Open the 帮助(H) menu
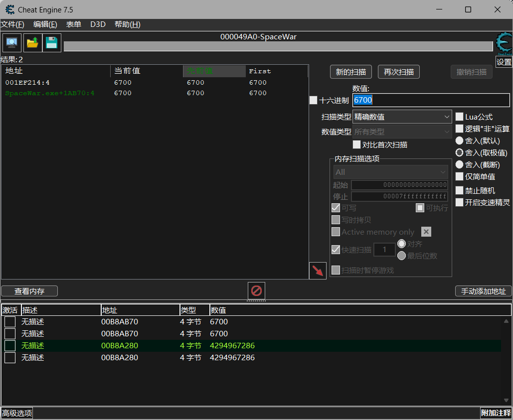Viewport: 513px width, 420px height. pos(127,24)
